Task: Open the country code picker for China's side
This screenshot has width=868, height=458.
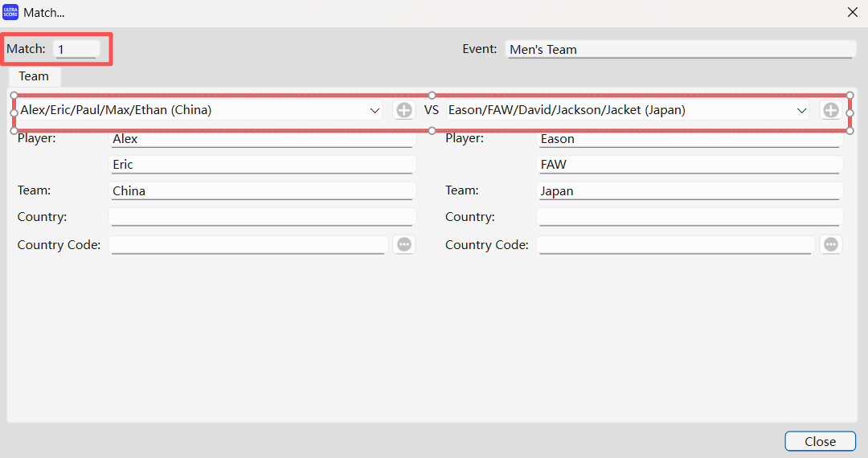Action: coord(404,244)
